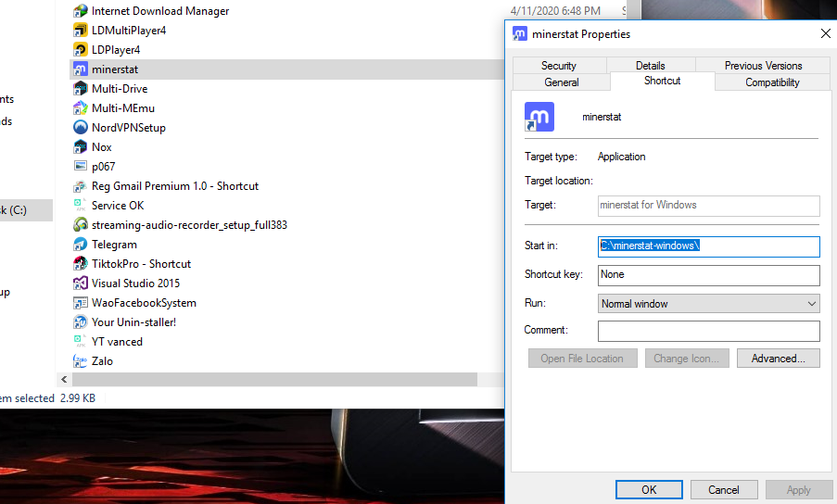Click into the Comment text field
This screenshot has height=504, width=837.
pyautogui.click(x=708, y=332)
